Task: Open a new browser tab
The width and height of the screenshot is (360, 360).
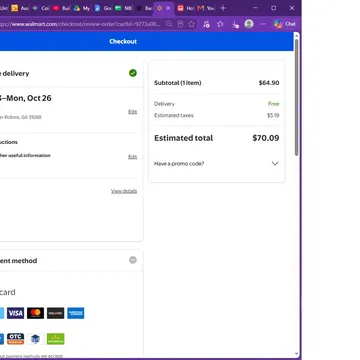Action: tap(223, 8)
